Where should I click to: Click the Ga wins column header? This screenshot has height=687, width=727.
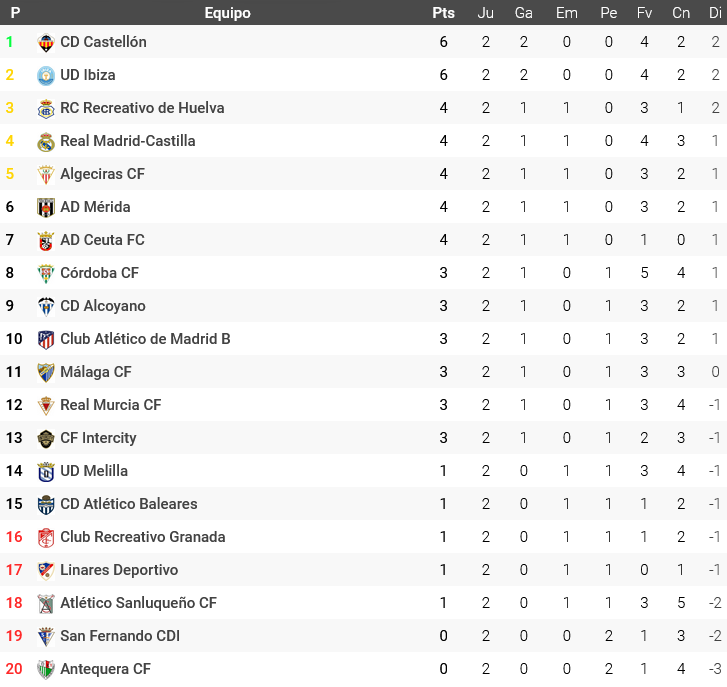[x=524, y=13]
